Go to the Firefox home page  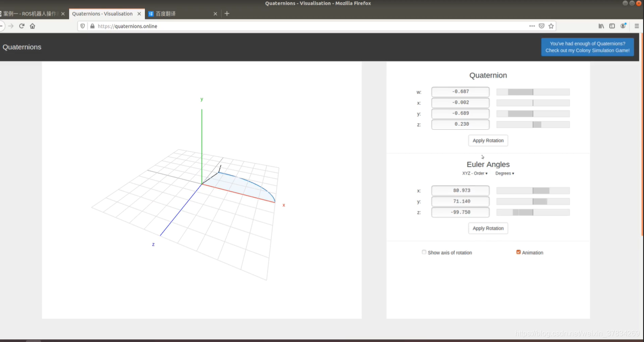33,26
